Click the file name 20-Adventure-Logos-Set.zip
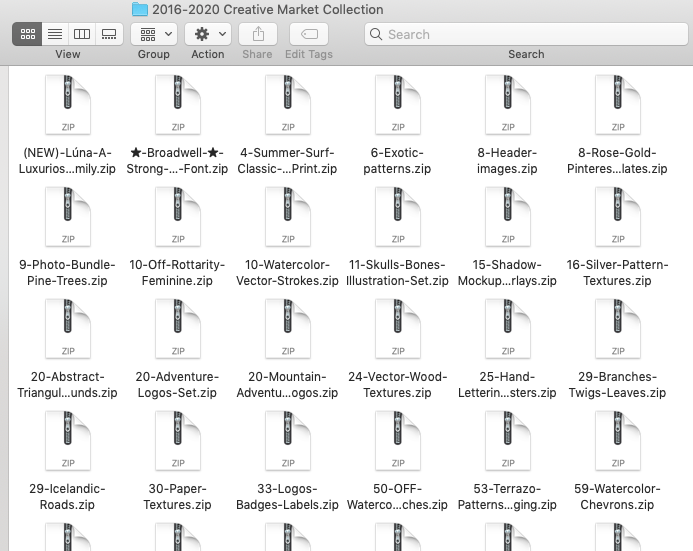 177,384
